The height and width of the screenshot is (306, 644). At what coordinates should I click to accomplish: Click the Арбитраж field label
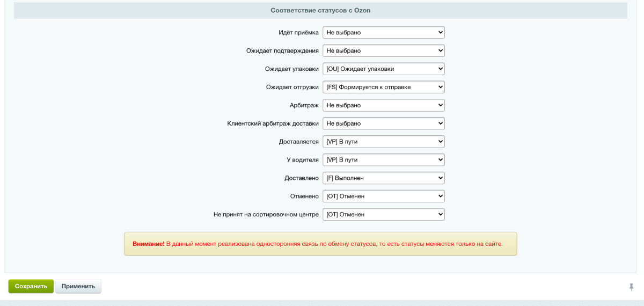304,105
